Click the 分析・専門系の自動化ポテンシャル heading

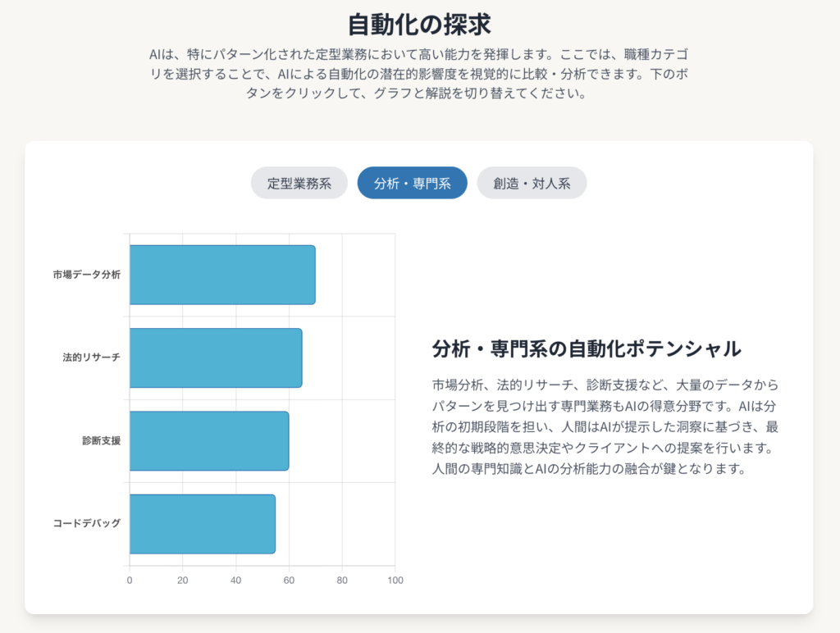click(x=587, y=348)
